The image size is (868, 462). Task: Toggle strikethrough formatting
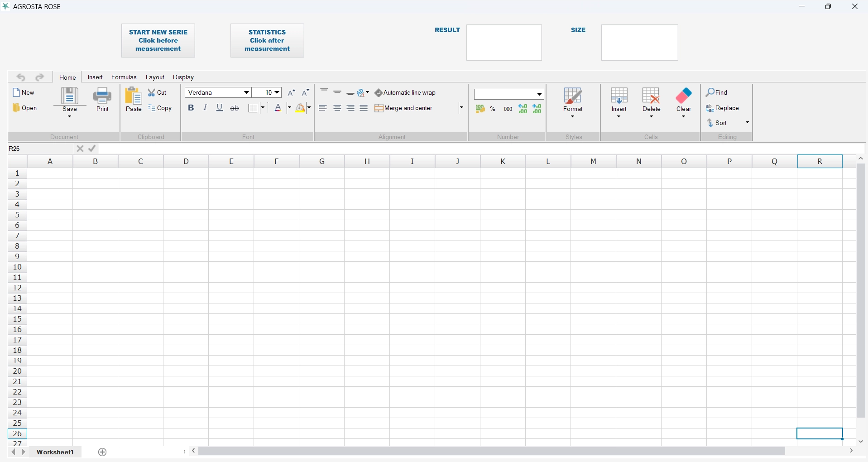(235, 108)
